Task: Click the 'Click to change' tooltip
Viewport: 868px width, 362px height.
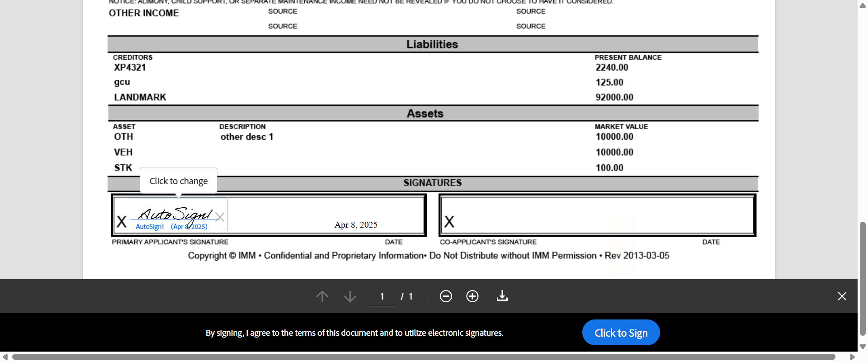Action: click(x=179, y=181)
